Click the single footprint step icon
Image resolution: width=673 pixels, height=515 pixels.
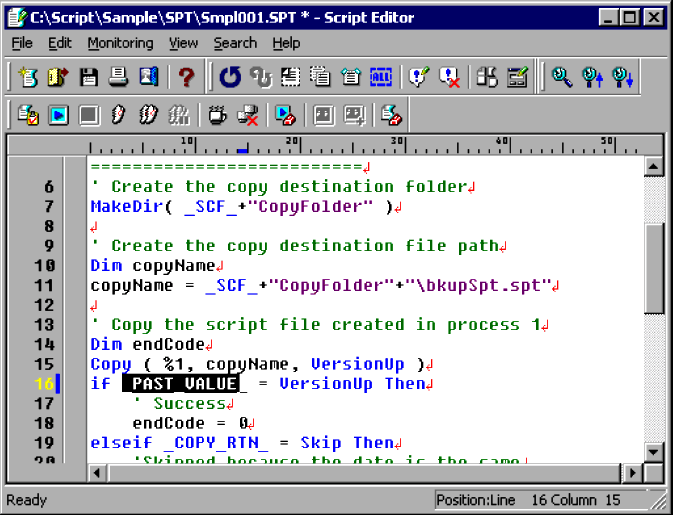(118, 115)
